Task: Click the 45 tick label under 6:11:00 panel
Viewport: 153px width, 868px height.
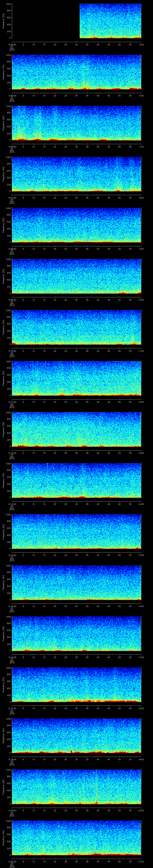Action: (x=109, y=402)
